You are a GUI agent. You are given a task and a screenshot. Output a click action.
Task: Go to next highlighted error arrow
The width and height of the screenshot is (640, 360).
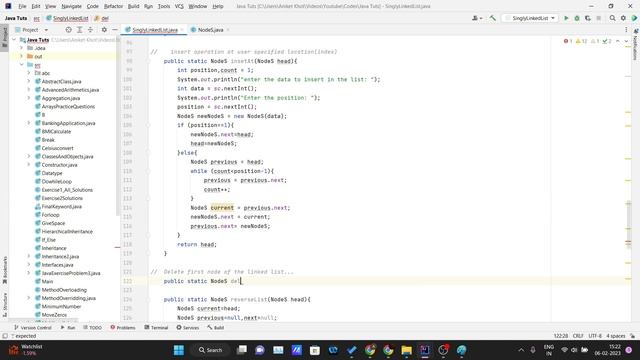click(x=627, y=41)
